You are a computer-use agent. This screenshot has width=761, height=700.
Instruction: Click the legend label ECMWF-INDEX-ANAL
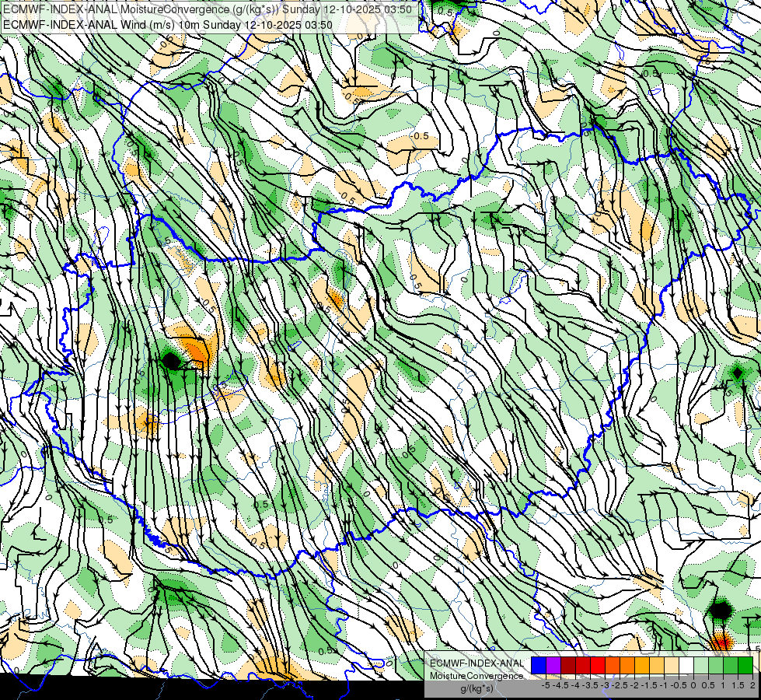click(476, 663)
